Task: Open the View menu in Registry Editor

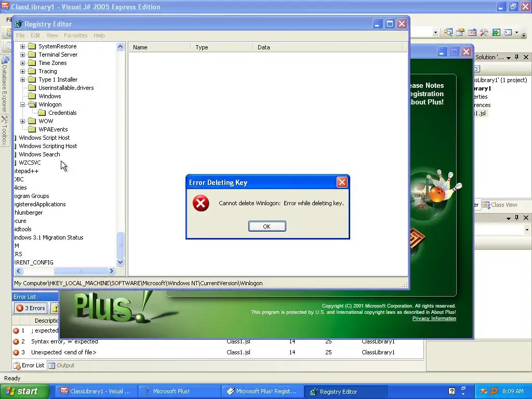Action: [52, 35]
